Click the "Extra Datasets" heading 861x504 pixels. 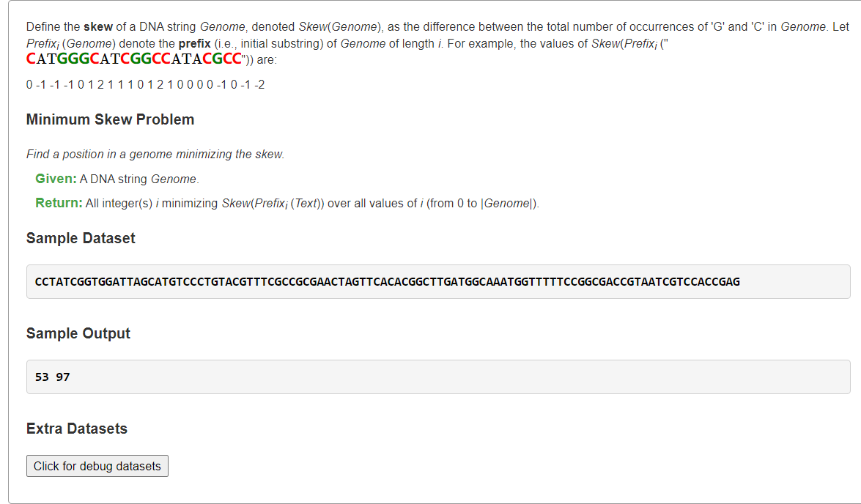pyautogui.click(x=77, y=429)
